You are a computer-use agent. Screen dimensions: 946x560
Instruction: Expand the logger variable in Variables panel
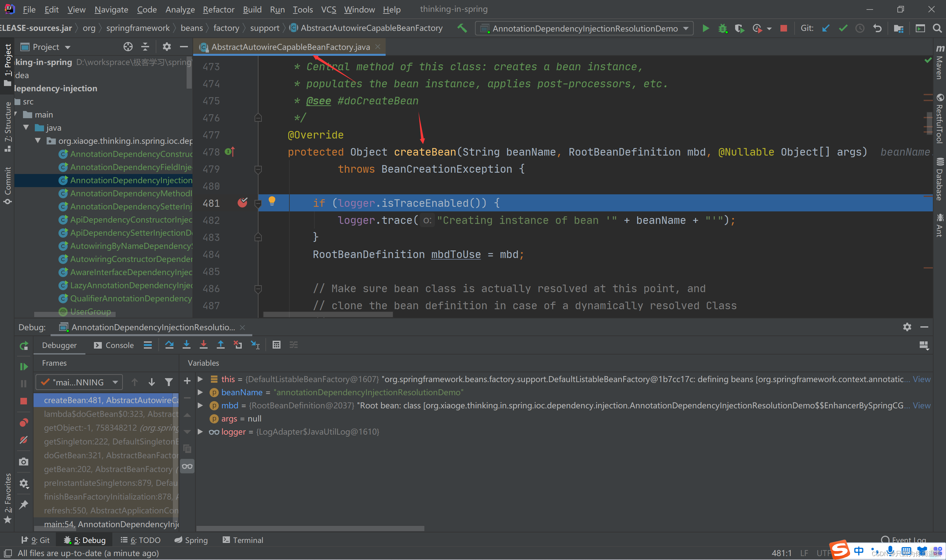coord(200,431)
